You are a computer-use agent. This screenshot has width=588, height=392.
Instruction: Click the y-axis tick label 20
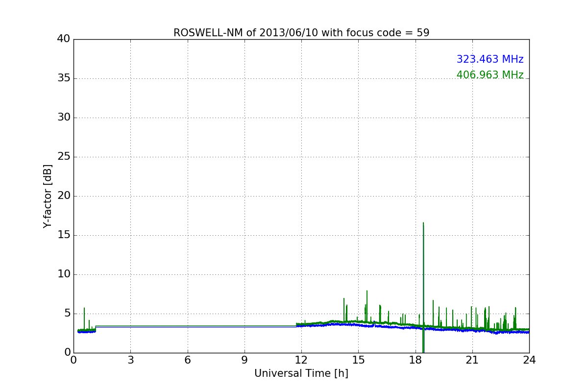coord(64,196)
